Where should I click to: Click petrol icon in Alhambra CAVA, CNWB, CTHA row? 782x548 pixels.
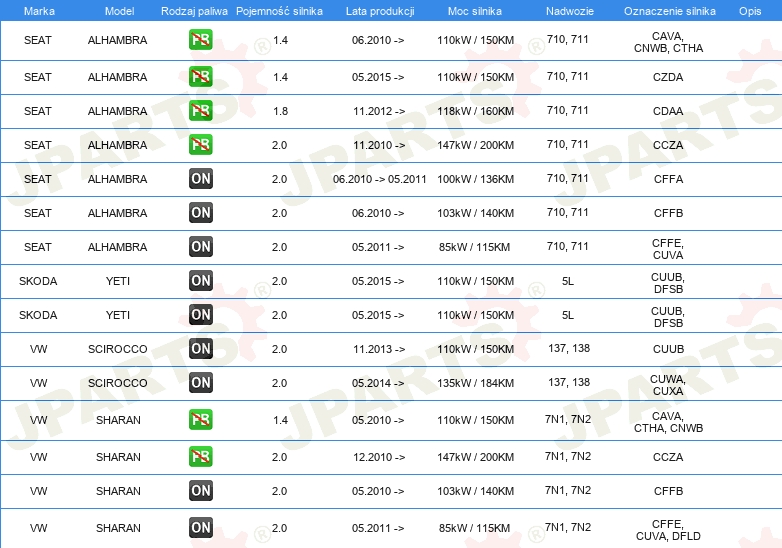(200, 40)
